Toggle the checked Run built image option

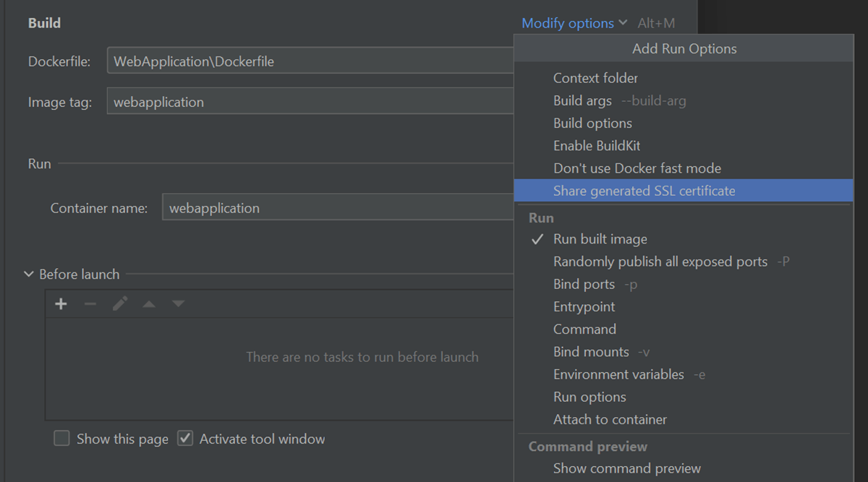600,239
